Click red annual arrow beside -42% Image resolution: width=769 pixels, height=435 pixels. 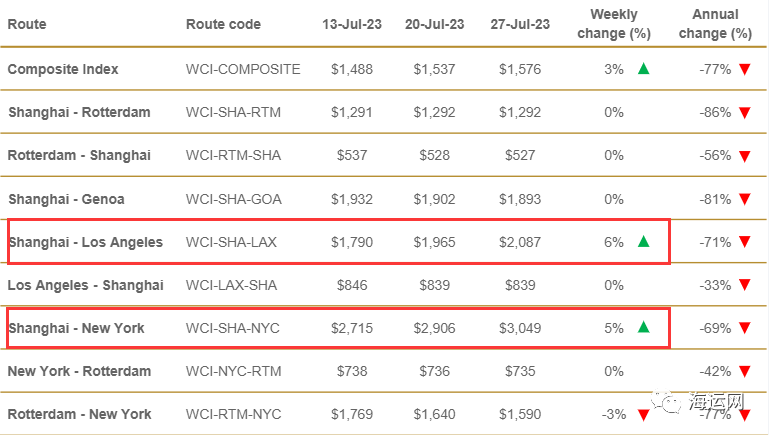click(x=744, y=372)
